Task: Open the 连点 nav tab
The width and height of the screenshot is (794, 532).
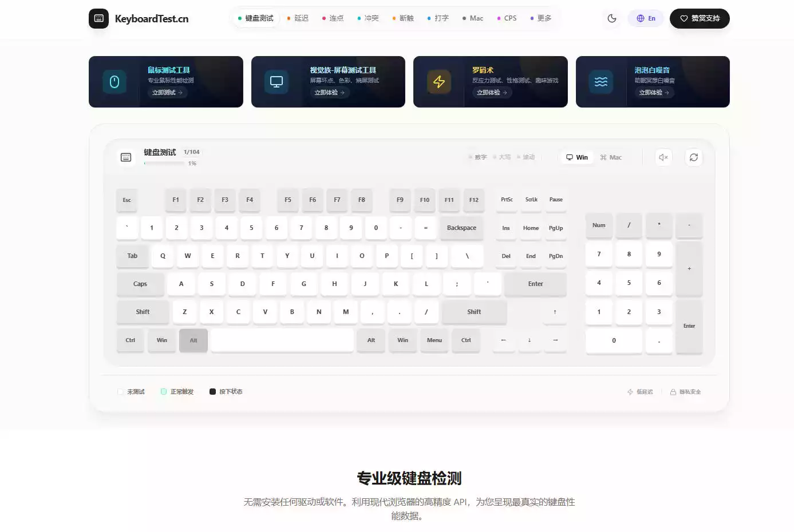Action: coord(333,18)
